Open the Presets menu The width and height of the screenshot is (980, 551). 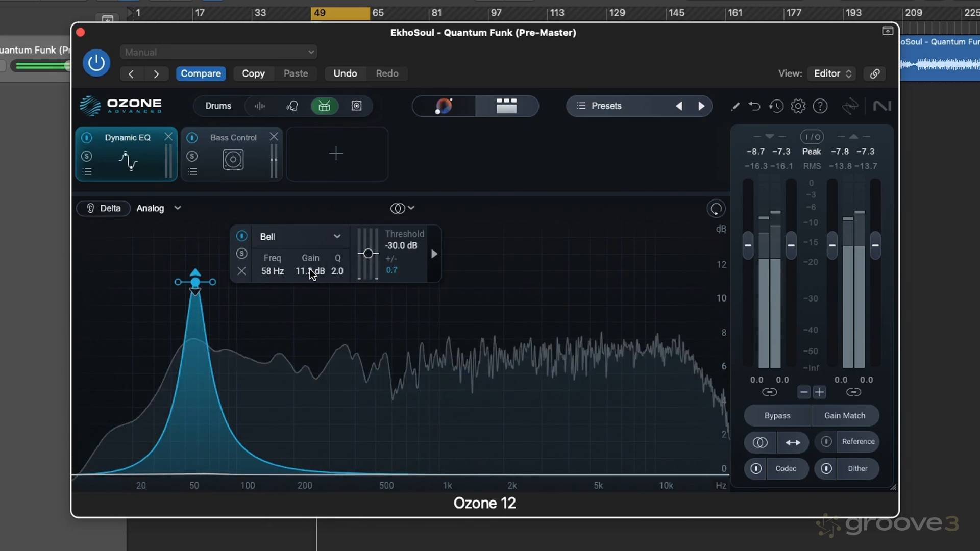(x=606, y=106)
